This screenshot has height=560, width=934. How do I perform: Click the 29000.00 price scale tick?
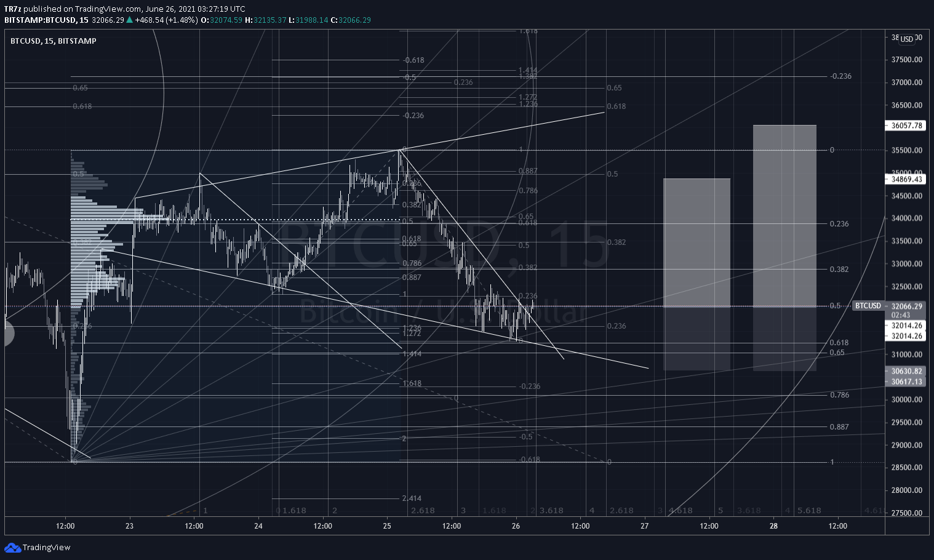tap(906, 445)
